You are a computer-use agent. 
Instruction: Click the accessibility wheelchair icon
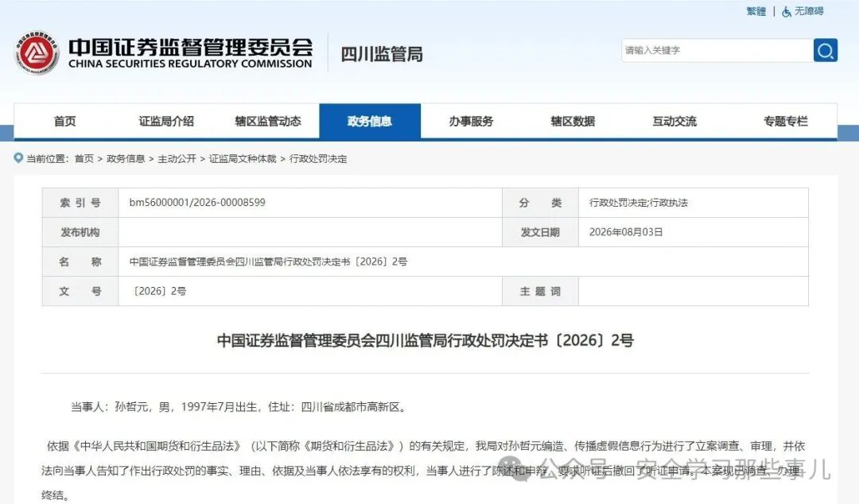[786, 11]
